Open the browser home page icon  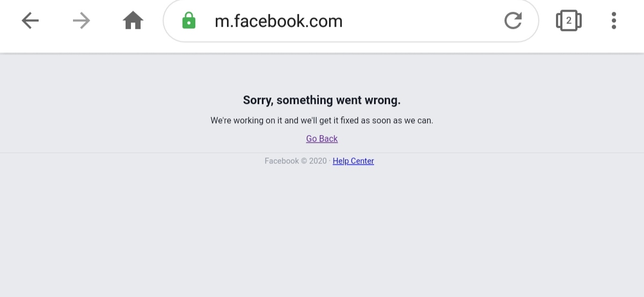(x=133, y=21)
